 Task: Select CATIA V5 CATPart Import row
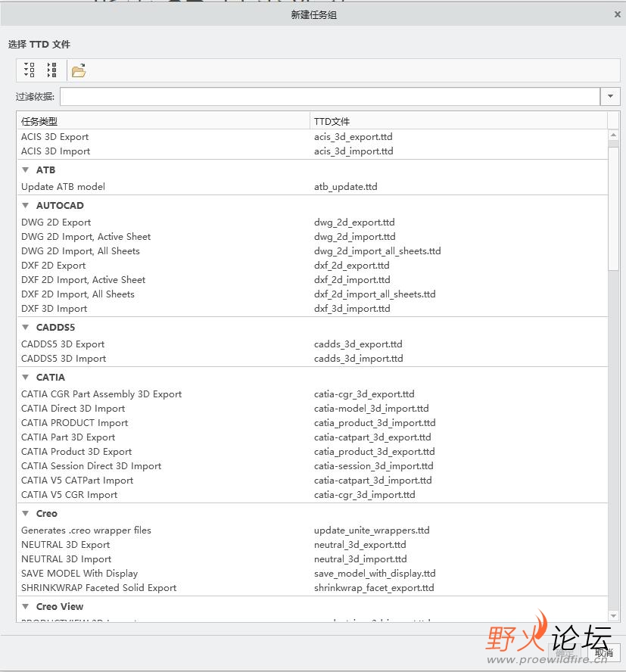coord(312,480)
